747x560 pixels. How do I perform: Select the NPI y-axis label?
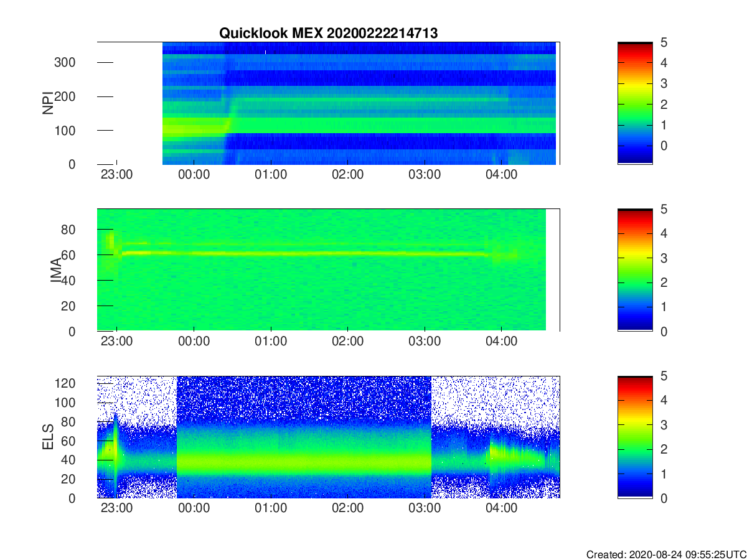[x=48, y=103]
